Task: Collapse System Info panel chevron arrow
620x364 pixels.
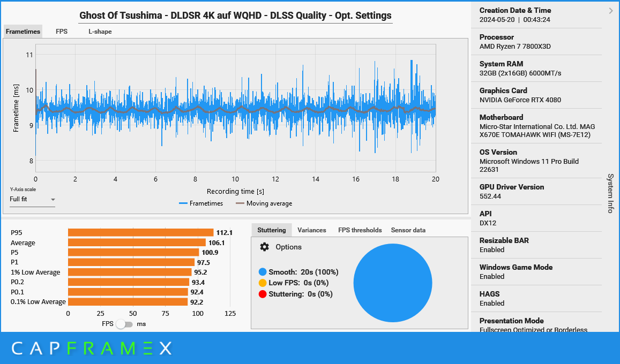Action: point(611,11)
